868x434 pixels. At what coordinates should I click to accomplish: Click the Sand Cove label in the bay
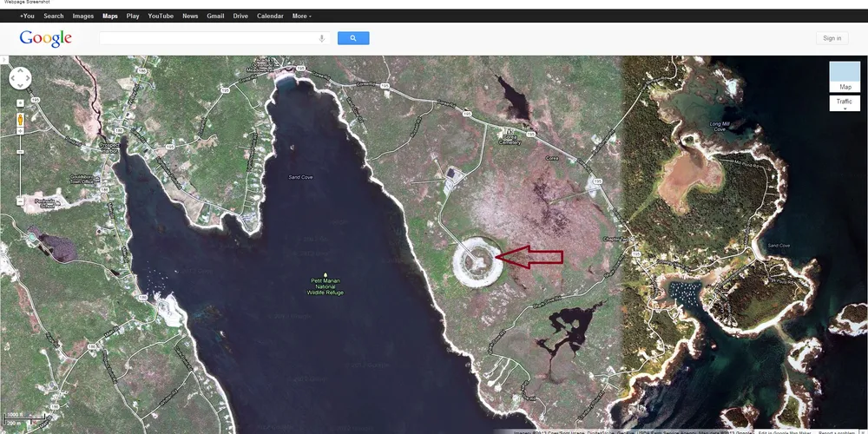click(300, 177)
